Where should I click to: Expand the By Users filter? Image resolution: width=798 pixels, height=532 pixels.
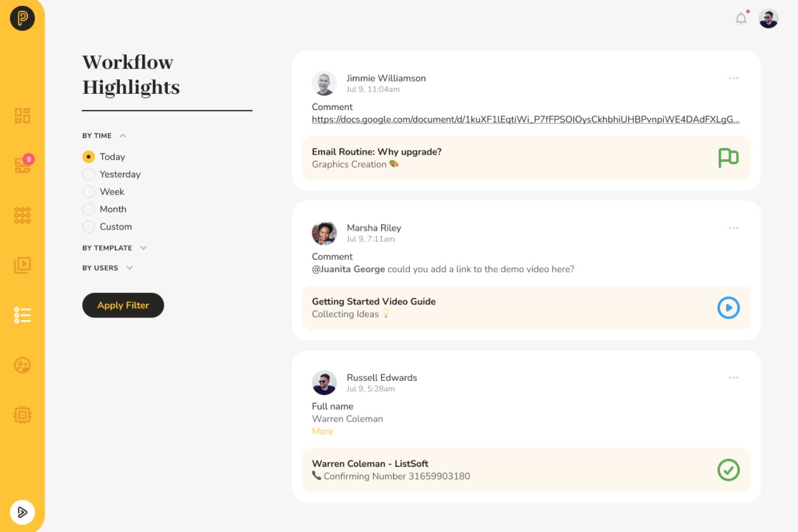tap(129, 268)
